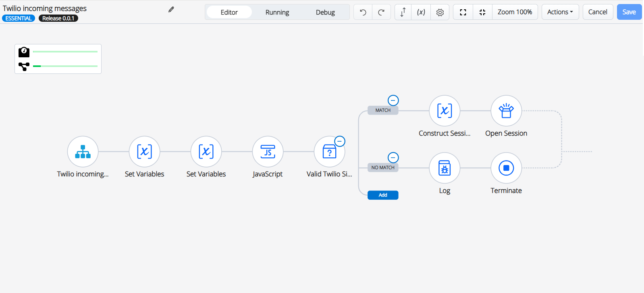The height and width of the screenshot is (293, 644).
Task: Collapse the MATCH branch
Action: [393, 100]
